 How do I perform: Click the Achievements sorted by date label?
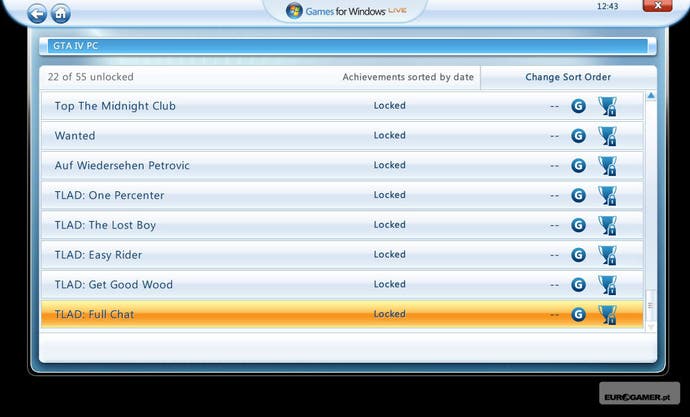(x=408, y=77)
